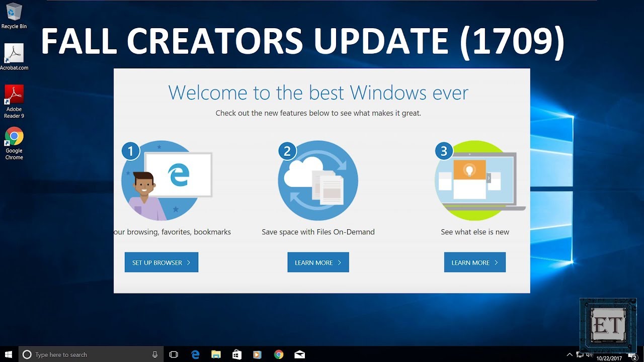Click 'See what else is new' text

click(475, 232)
